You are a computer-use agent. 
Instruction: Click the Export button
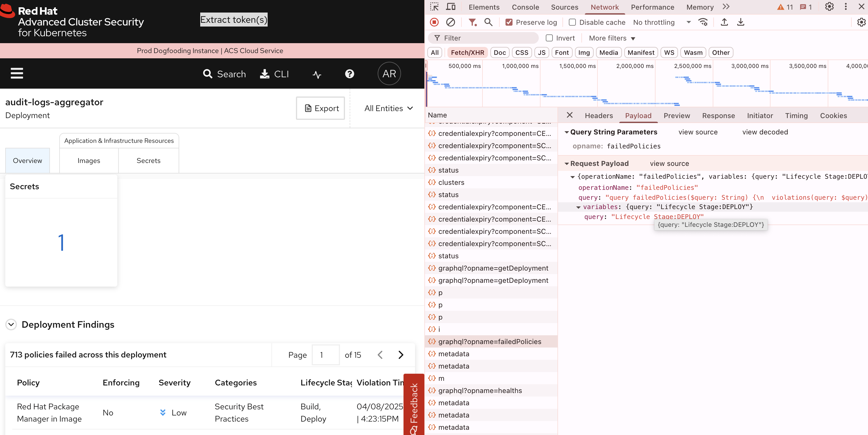click(320, 108)
